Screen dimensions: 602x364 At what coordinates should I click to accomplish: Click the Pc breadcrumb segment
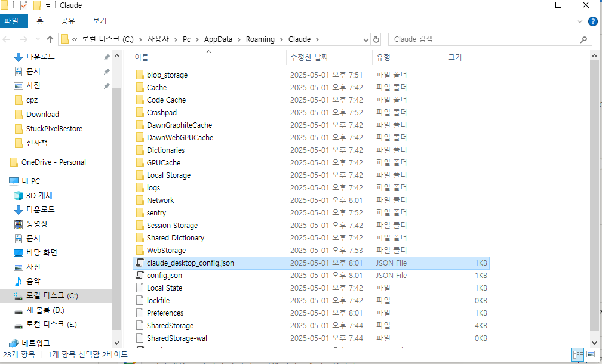coord(186,39)
